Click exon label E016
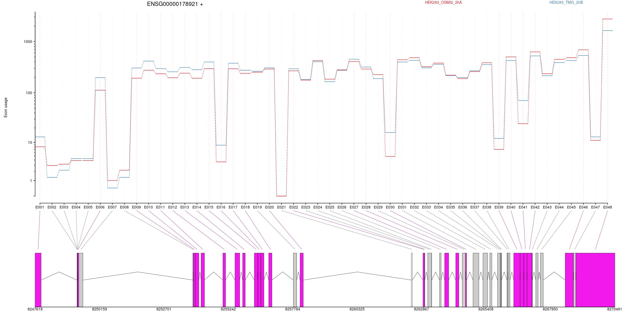644x322 pixels. (x=221, y=207)
